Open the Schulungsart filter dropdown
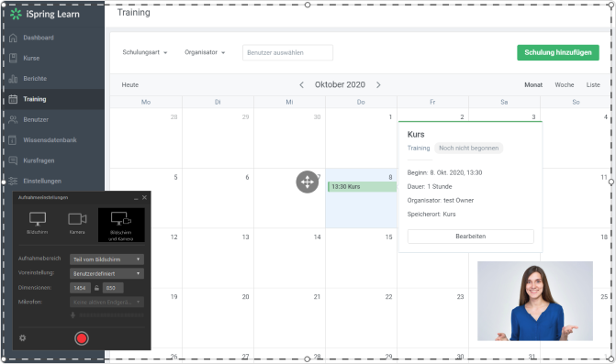 point(144,52)
